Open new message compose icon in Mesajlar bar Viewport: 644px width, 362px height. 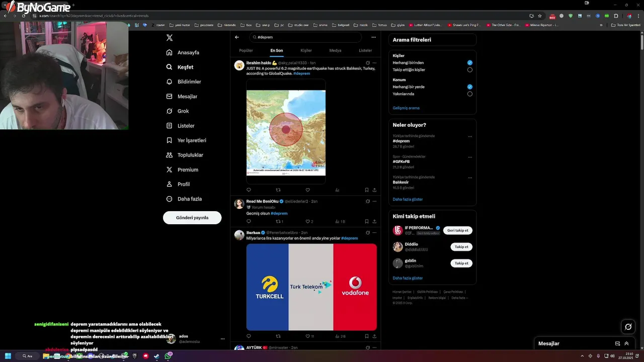pos(617,343)
